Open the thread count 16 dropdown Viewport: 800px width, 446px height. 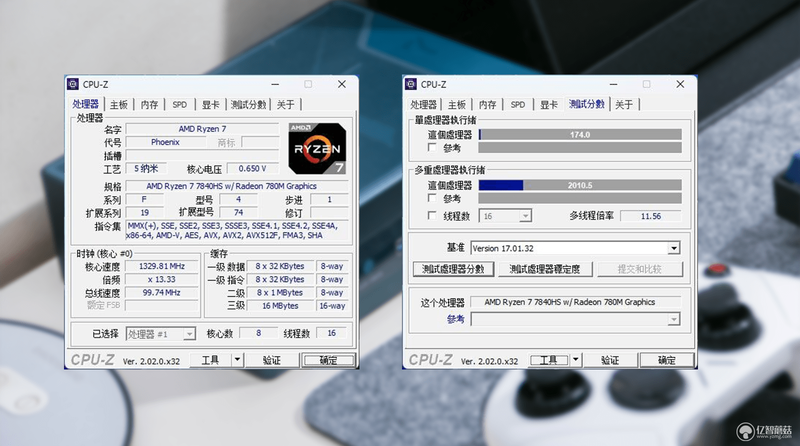click(505, 216)
